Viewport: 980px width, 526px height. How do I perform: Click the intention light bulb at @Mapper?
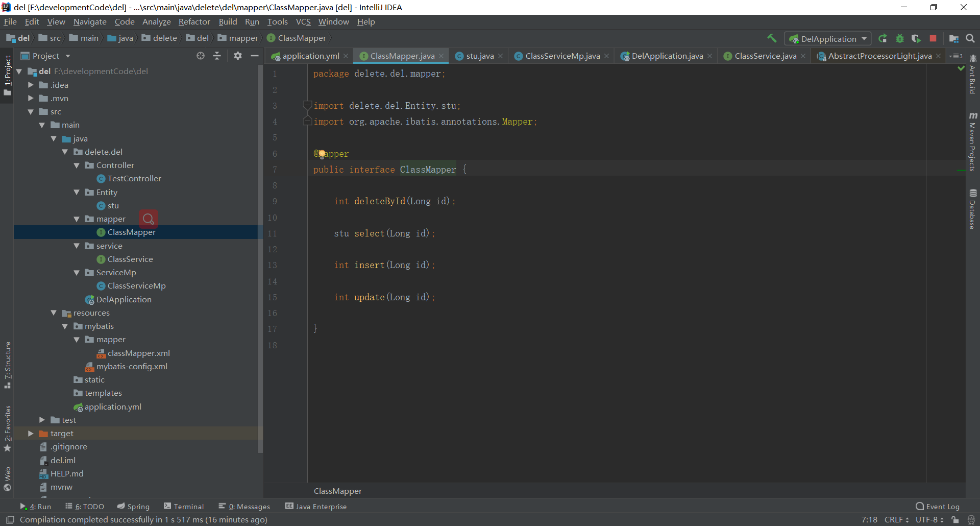tap(322, 153)
